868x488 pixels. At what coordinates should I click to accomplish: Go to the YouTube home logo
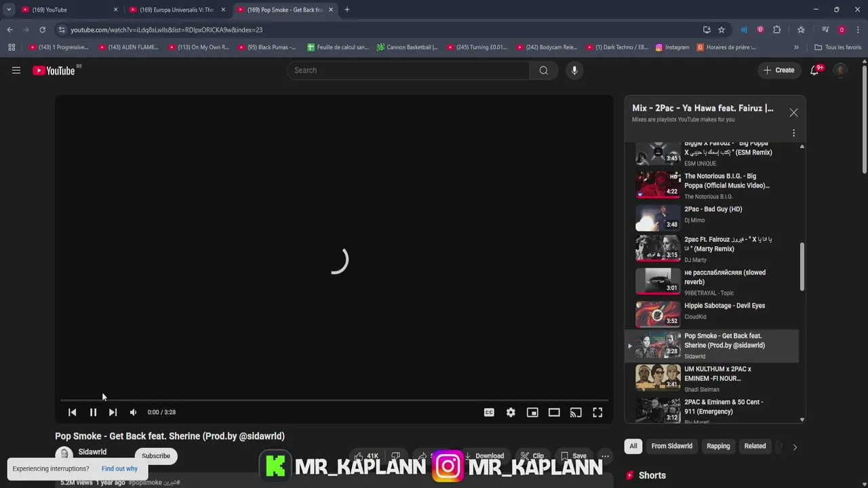(54, 70)
